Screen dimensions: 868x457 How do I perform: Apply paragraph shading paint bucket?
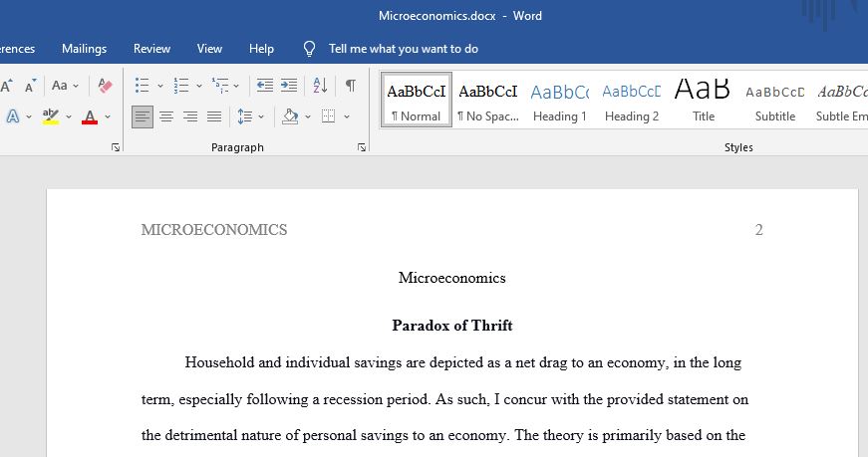pyautogui.click(x=290, y=116)
